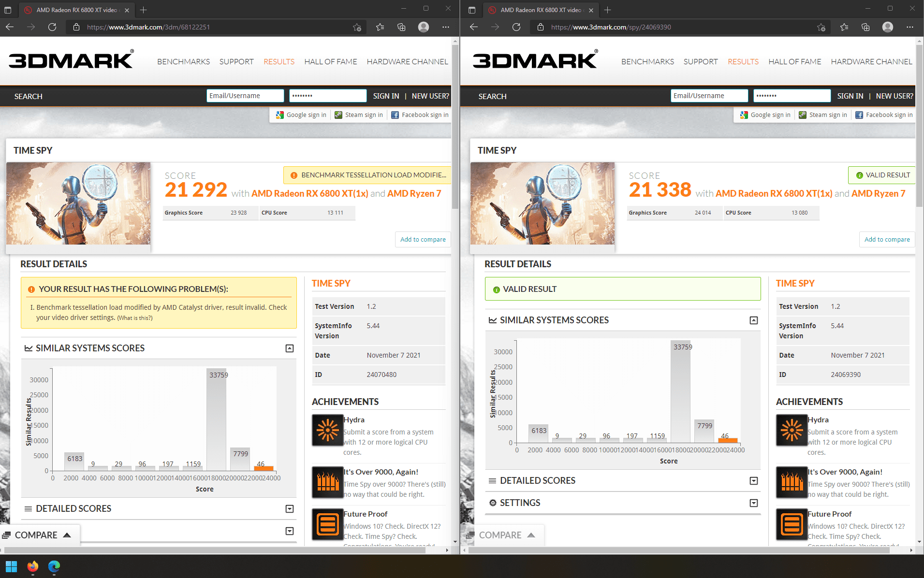Refresh the right browser window page

[x=516, y=27]
